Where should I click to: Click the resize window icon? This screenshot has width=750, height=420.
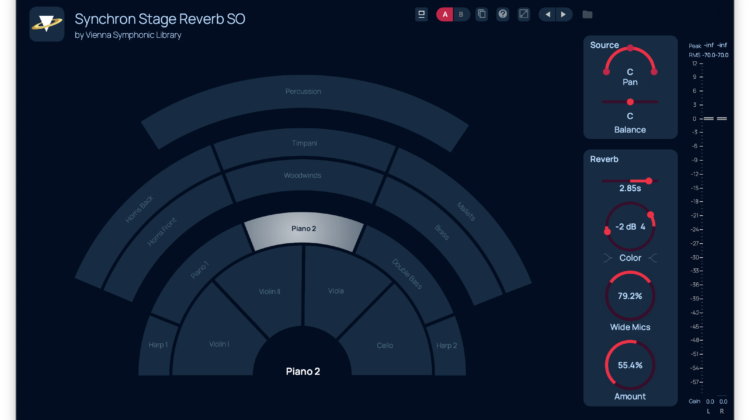click(524, 14)
